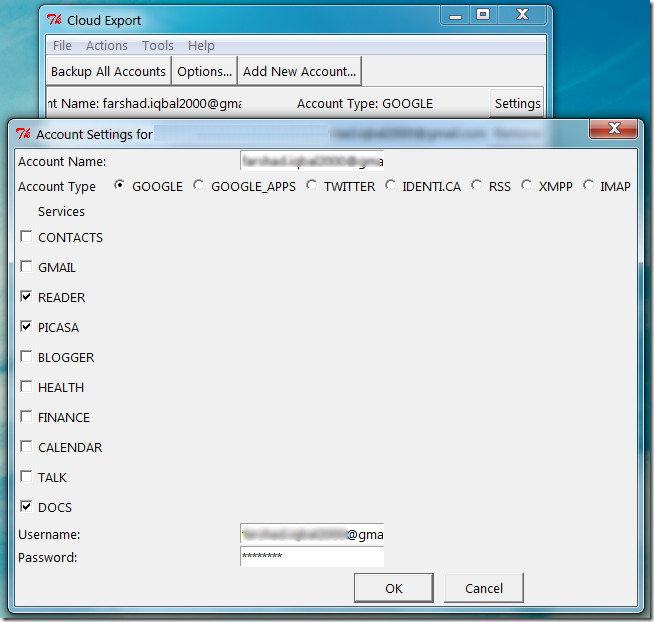
Task: Click Add New Account... button
Action: point(299,71)
